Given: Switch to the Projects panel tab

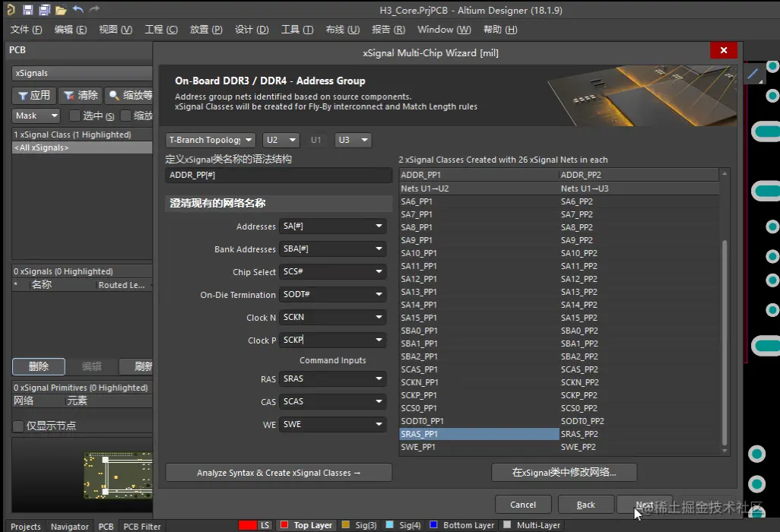Looking at the screenshot, I should 25,526.
